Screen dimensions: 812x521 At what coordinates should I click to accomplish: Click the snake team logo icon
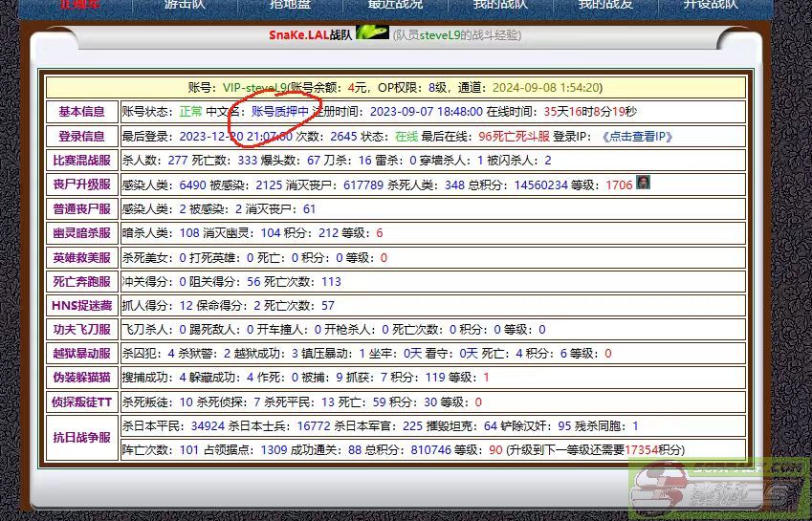372,33
